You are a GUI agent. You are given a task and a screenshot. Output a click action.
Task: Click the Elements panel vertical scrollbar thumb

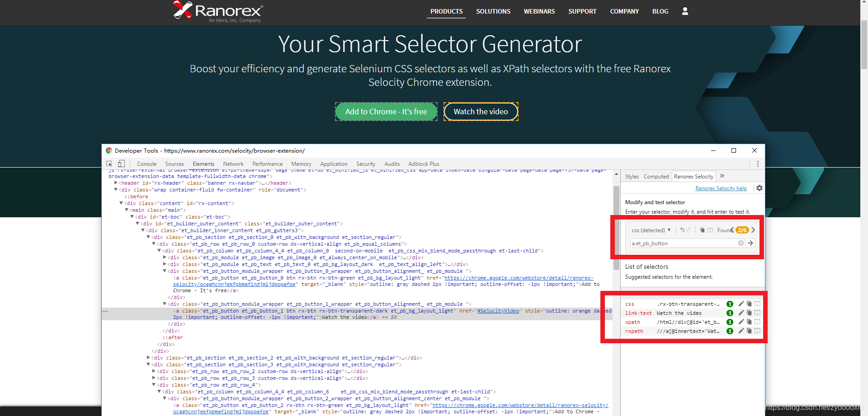pos(616,228)
